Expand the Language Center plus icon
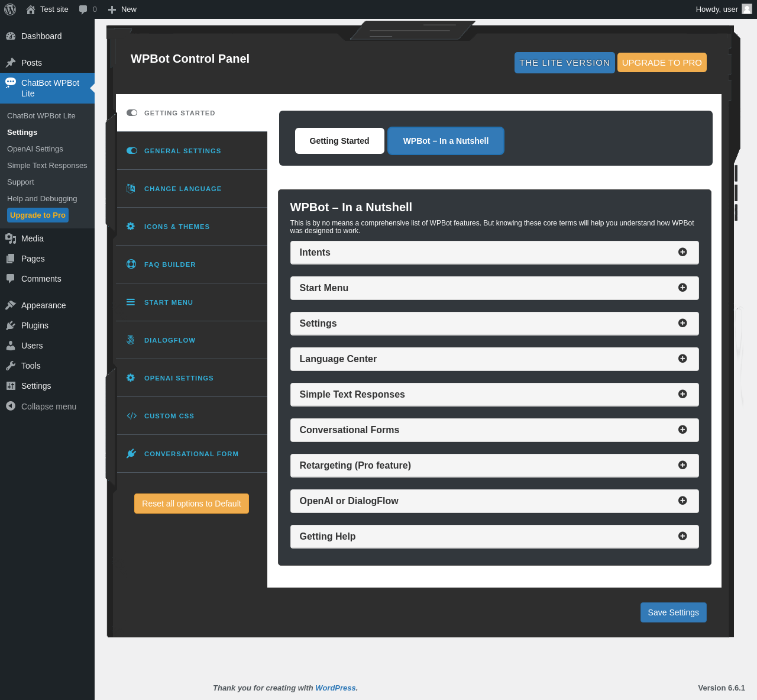This screenshot has height=700, width=757. pyautogui.click(x=682, y=359)
